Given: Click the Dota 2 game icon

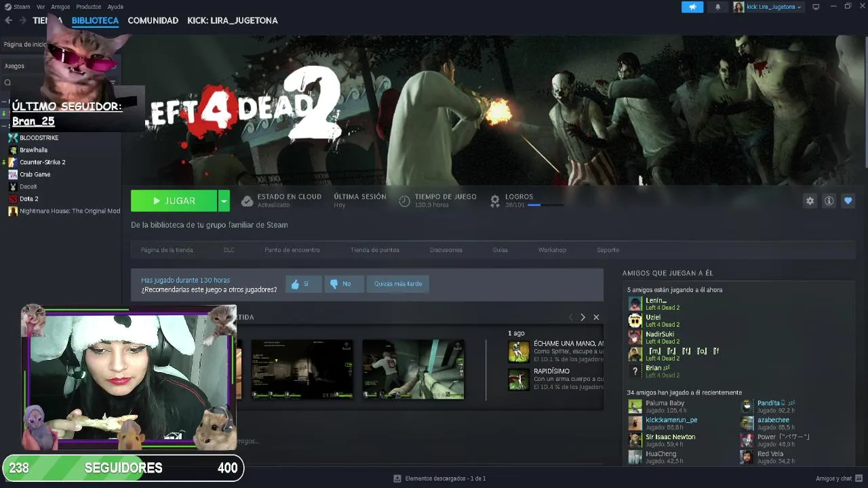Looking at the screenshot, I should point(13,199).
